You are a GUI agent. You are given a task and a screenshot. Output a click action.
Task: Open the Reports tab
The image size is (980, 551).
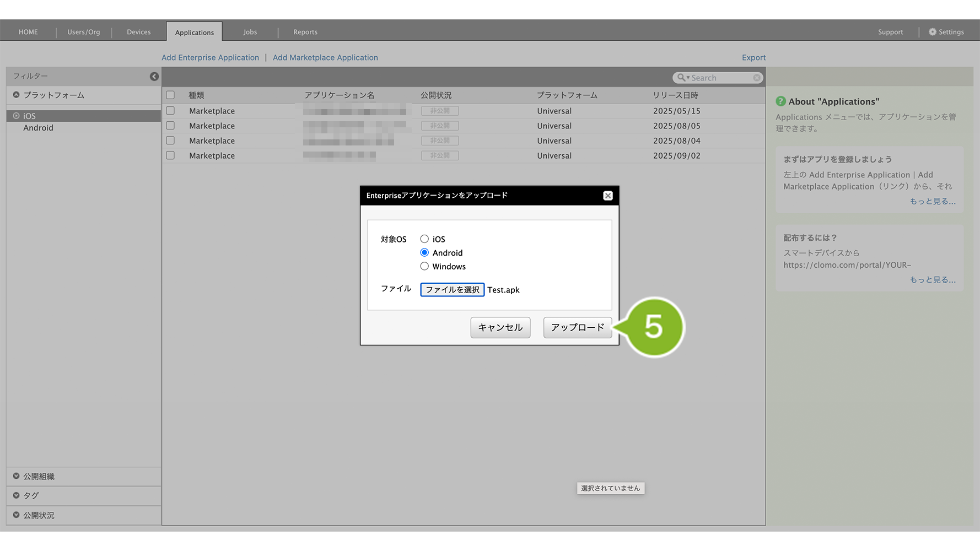[x=305, y=32]
